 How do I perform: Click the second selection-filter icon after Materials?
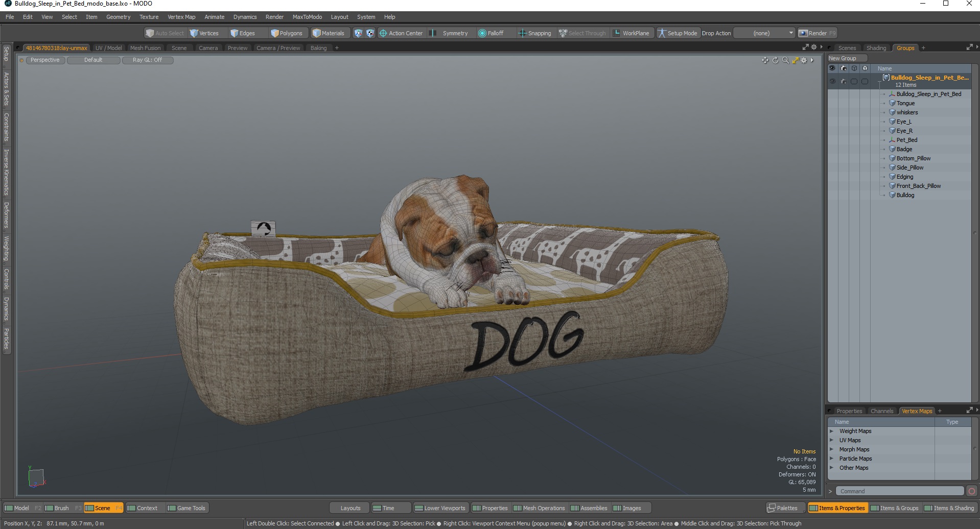tap(370, 33)
